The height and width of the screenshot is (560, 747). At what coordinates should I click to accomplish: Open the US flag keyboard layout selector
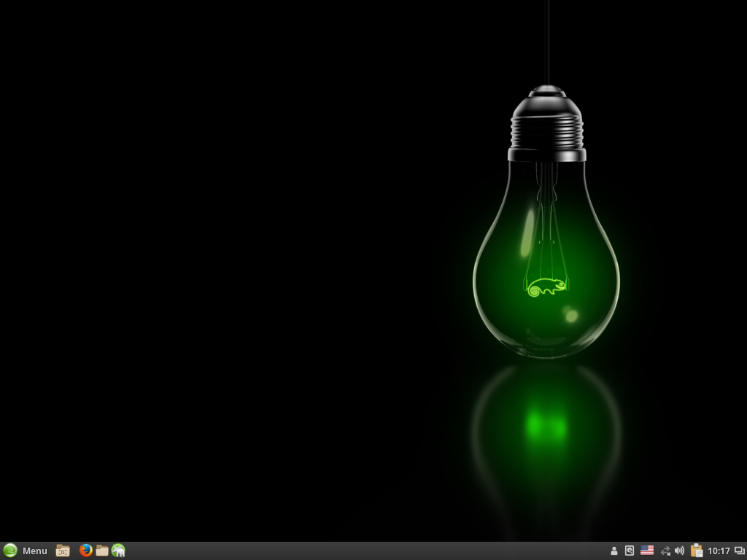click(x=647, y=551)
